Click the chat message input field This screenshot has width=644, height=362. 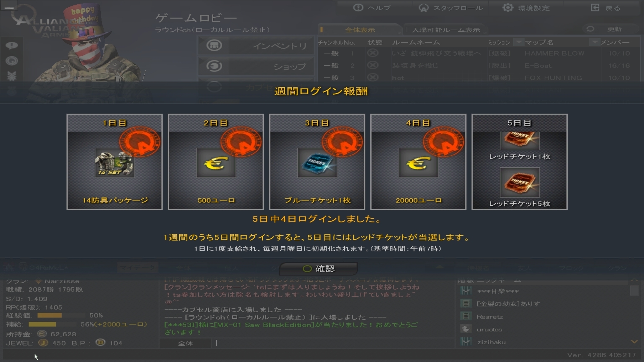click(x=333, y=343)
